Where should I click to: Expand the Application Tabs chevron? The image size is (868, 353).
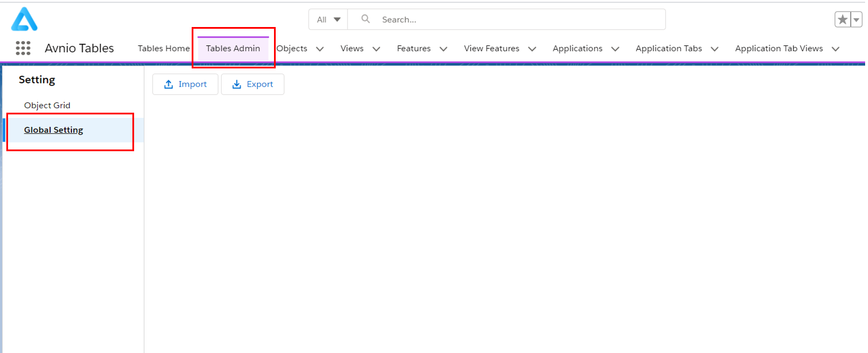point(714,49)
